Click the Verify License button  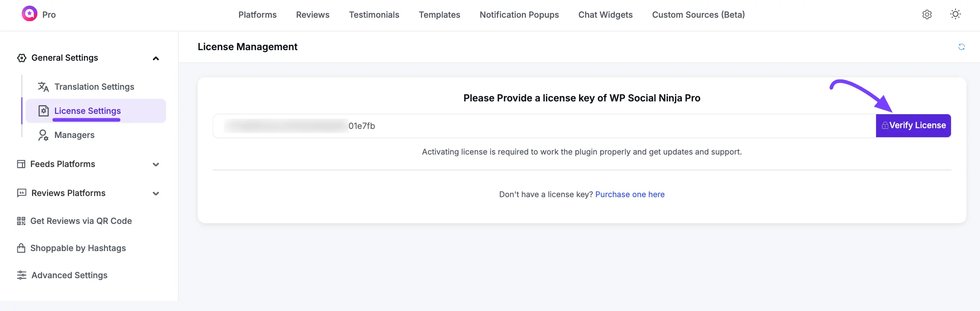pos(913,126)
